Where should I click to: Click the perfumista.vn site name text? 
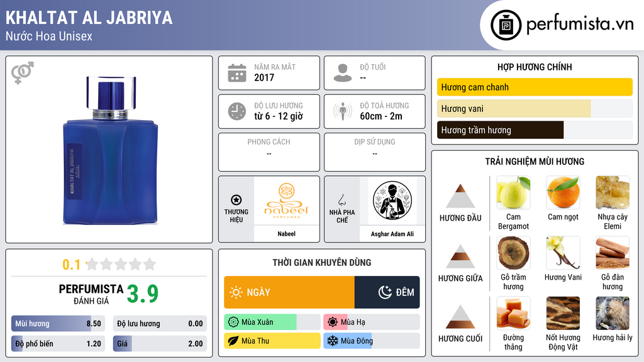click(580, 25)
